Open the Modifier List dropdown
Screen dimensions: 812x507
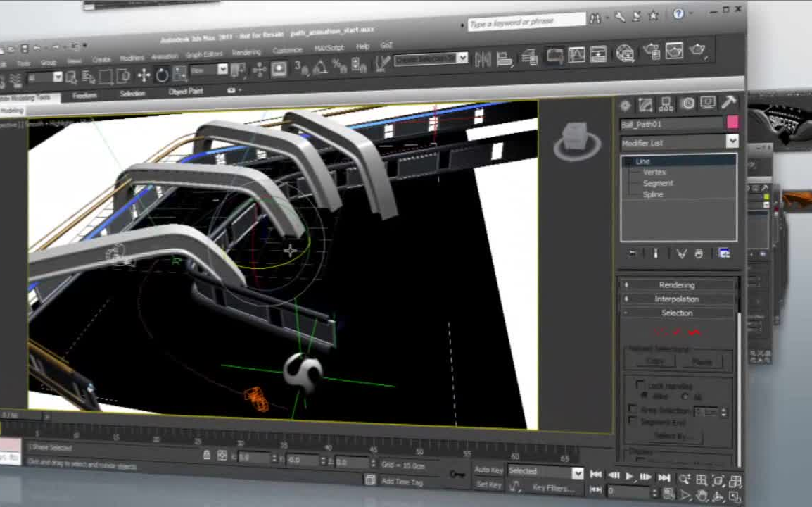click(x=732, y=142)
